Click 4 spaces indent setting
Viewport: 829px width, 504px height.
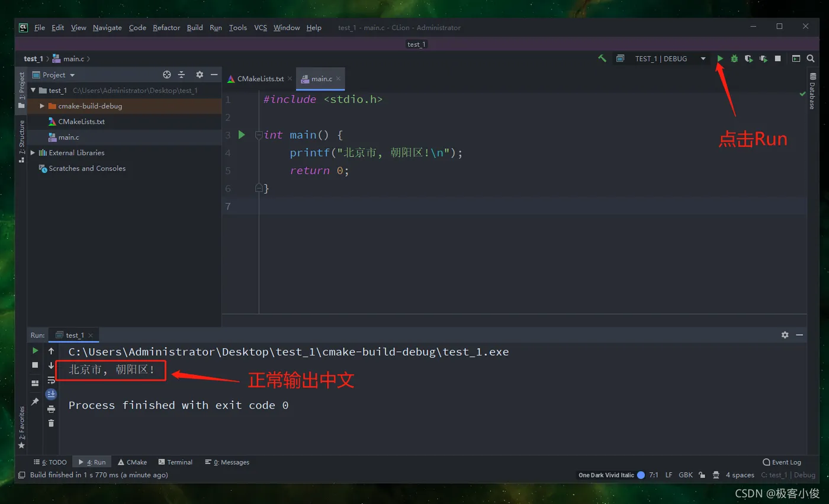coord(740,475)
